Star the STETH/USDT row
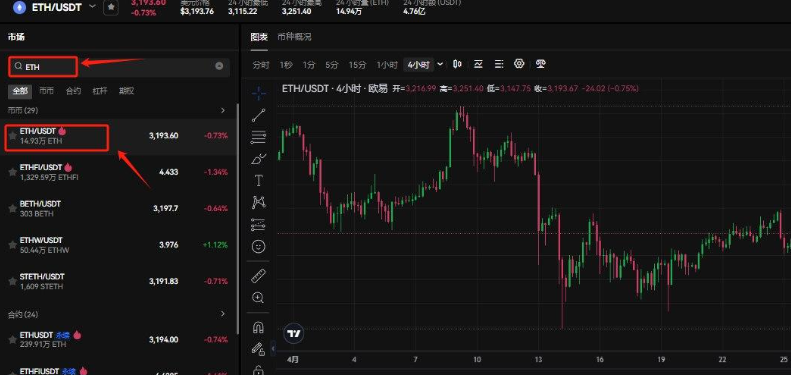791x375 pixels. tap(13, 281)
